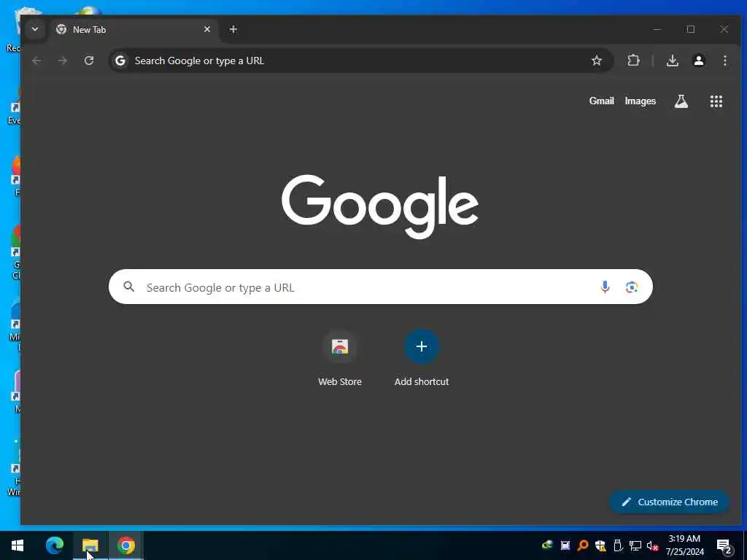
Task: Open the network tray icon
Action: [x=635, y=545]
